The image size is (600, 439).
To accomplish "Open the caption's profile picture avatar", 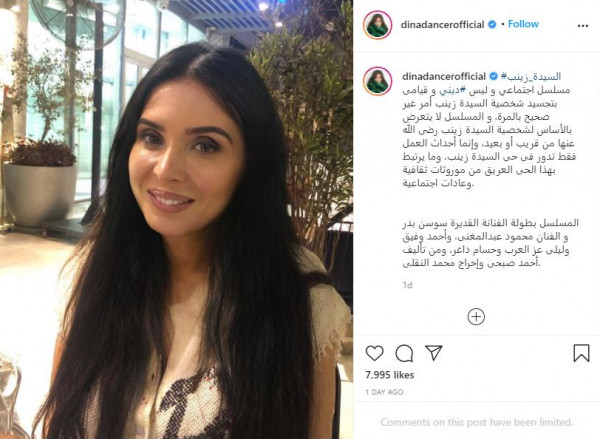I will (x=377, y=81).
